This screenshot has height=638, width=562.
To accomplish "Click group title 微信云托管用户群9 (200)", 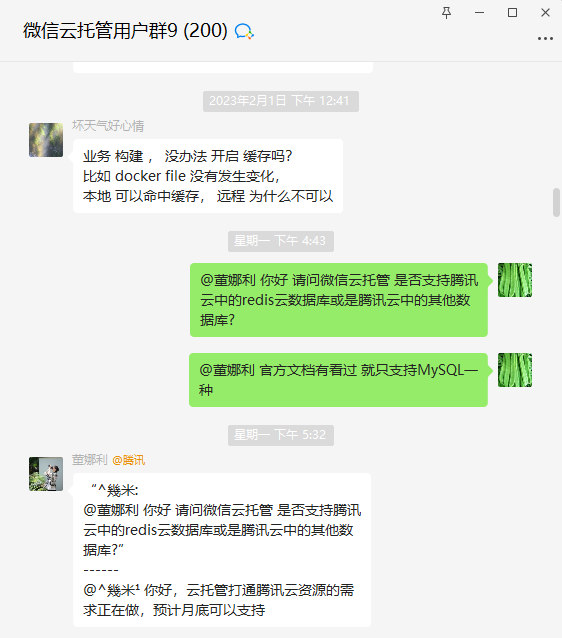I will coord(125,31).
